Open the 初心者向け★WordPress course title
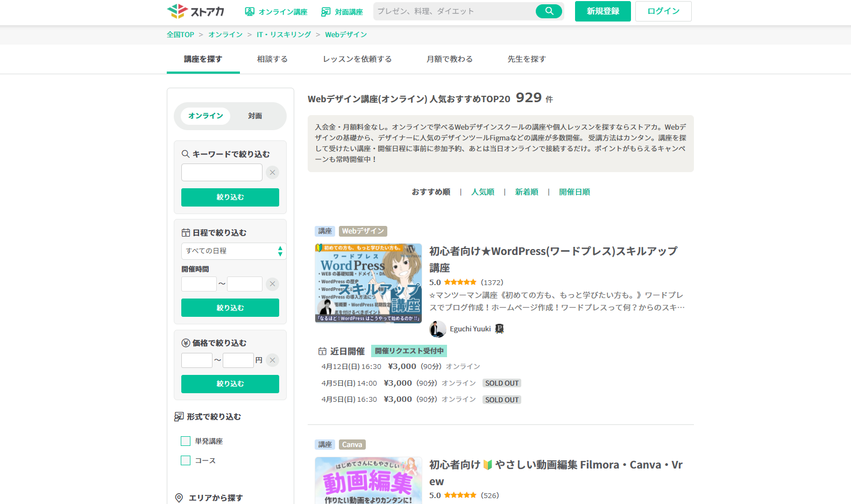Screen dimensions: 851x504 coord(554,259)
